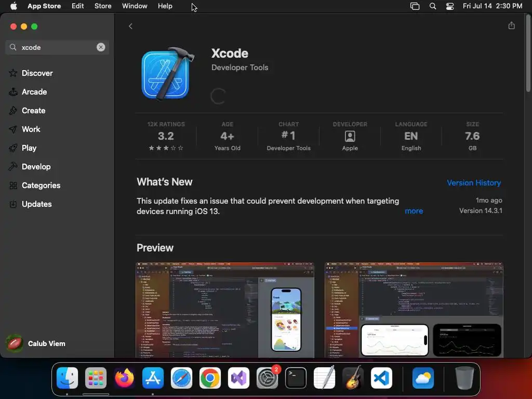Click the 7.6 GB size info
532x399 pixels.
(x=472, y=136)
